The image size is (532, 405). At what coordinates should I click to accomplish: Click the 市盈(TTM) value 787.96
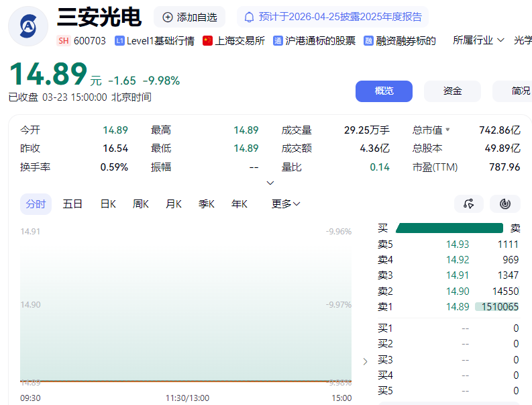pos(504,167)
